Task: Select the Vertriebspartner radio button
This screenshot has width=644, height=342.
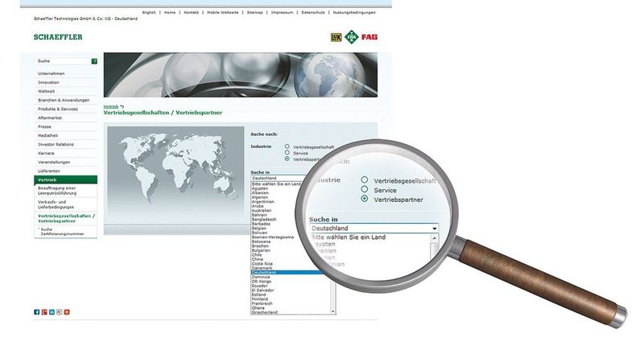Action: click(287, 159)
